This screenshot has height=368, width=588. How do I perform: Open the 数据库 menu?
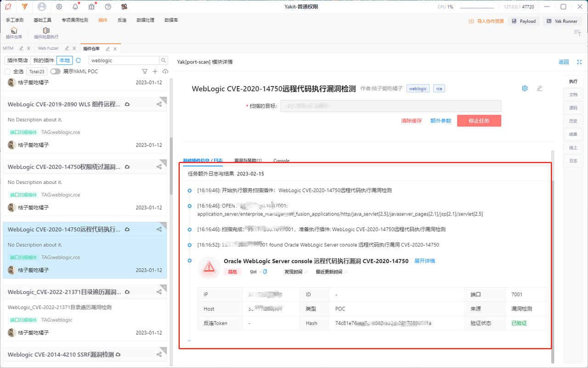(x=171, y=20)
